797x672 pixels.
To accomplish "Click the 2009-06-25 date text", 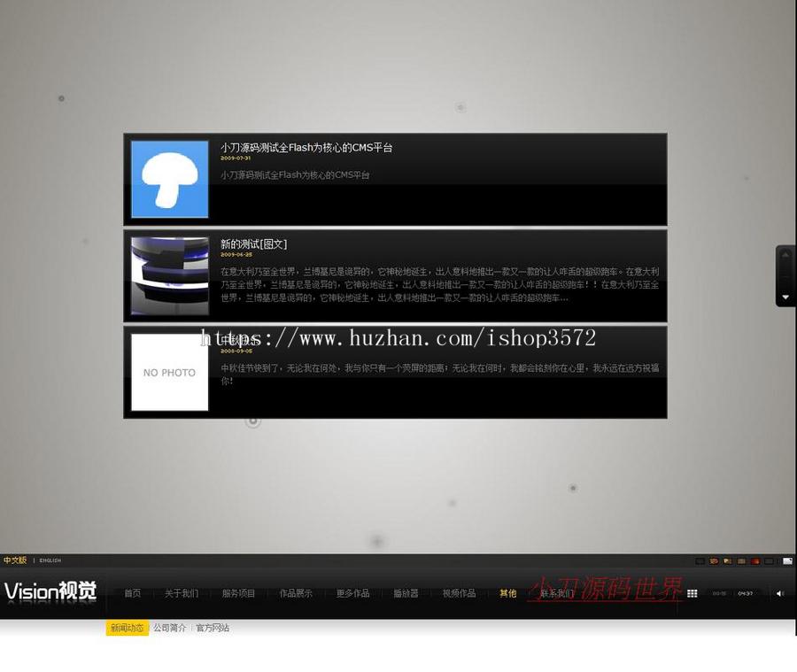I will pos(236,254).
